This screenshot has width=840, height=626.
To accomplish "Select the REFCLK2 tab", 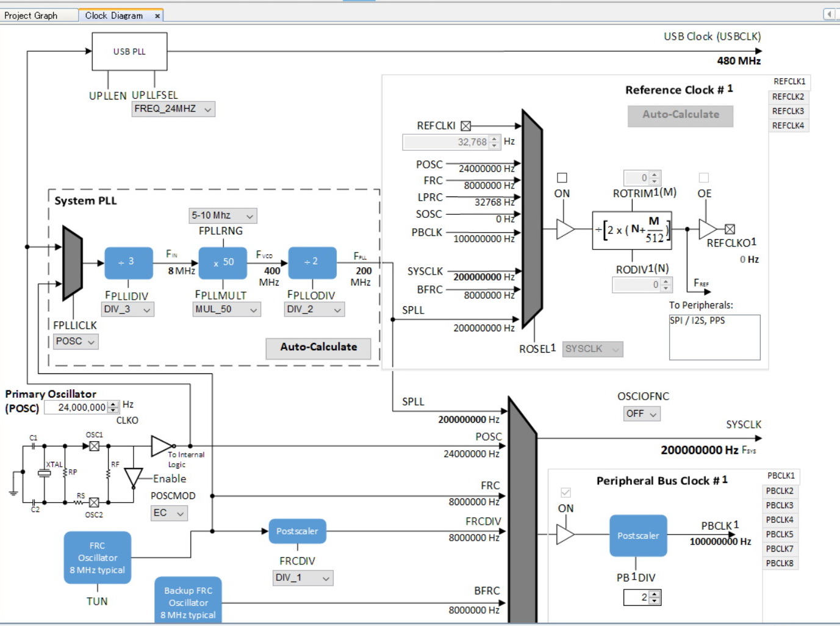I will 788,96.
